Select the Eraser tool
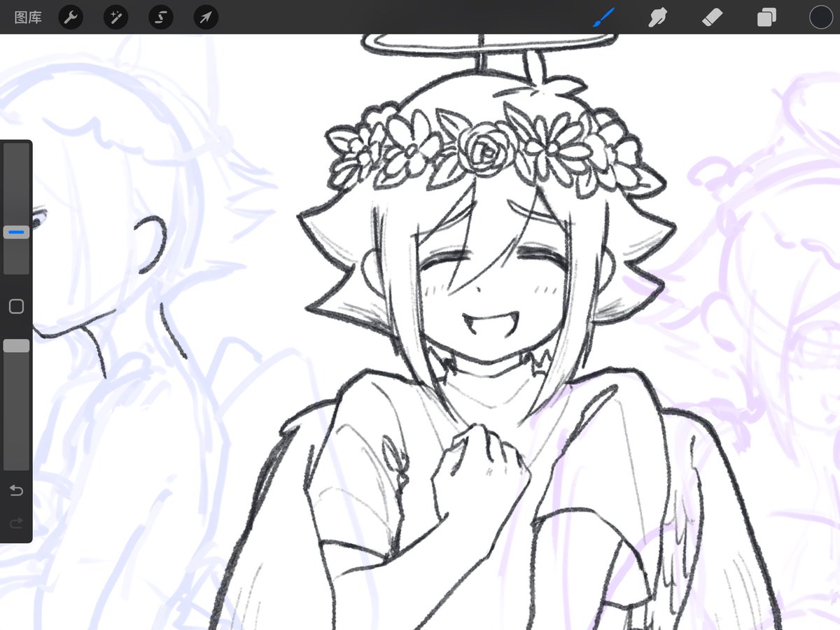The width and height of the screenshot is (840, 630). click(x=712, y=17)
